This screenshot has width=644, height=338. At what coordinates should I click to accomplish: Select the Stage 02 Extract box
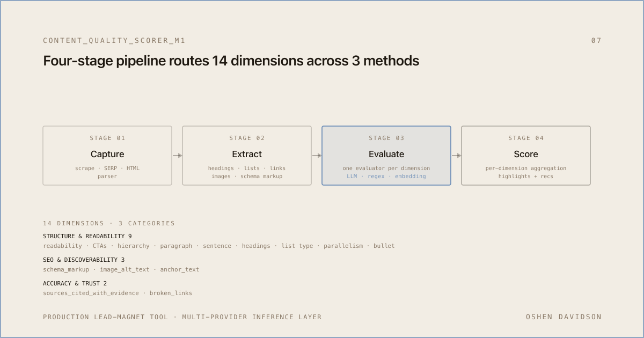pos(247,156)
